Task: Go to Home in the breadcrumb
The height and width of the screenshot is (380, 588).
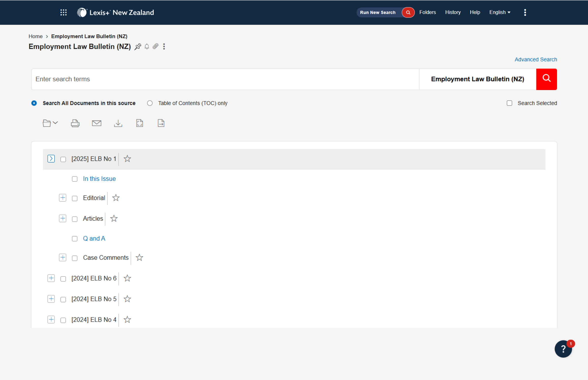Action: tap(36, 36)
